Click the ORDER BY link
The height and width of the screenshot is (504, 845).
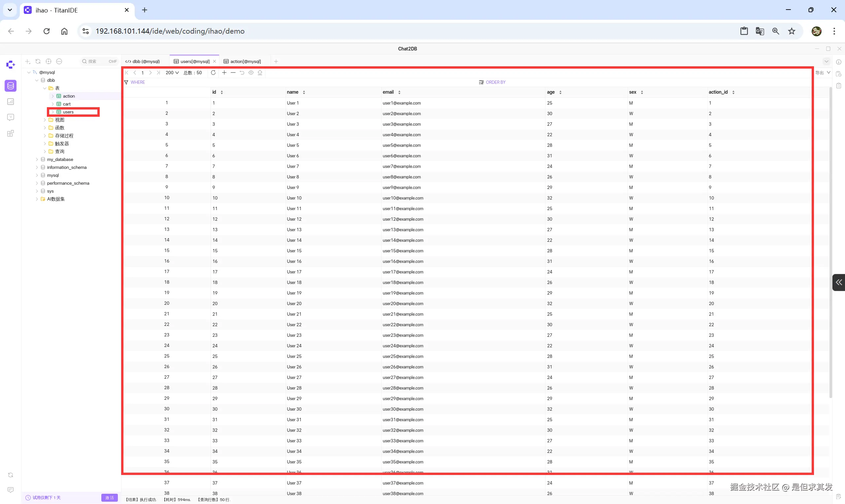[495, 82]
